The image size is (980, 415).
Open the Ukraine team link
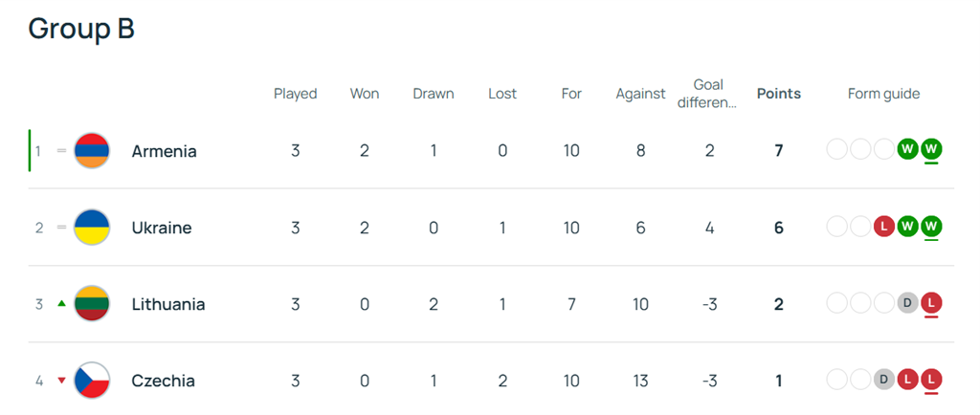click(161, 228)
